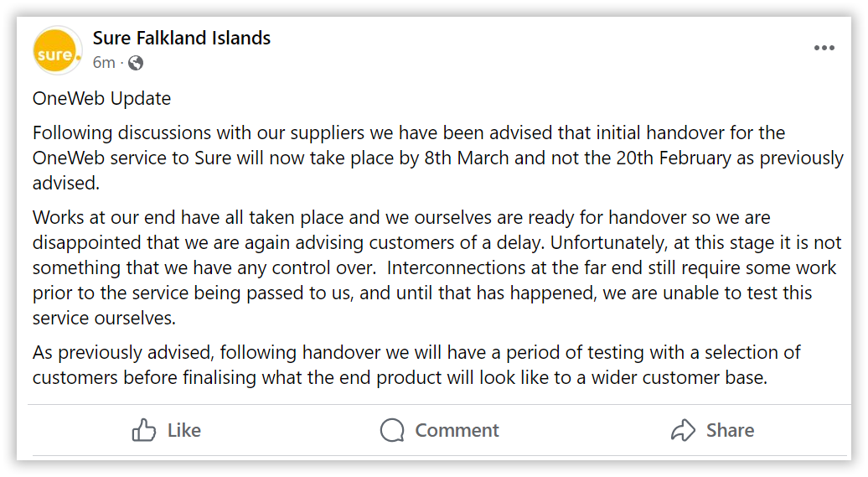868x477 pixels.
Task: Click the speech bubble Comment icon
Action: [x=392, y=430]
